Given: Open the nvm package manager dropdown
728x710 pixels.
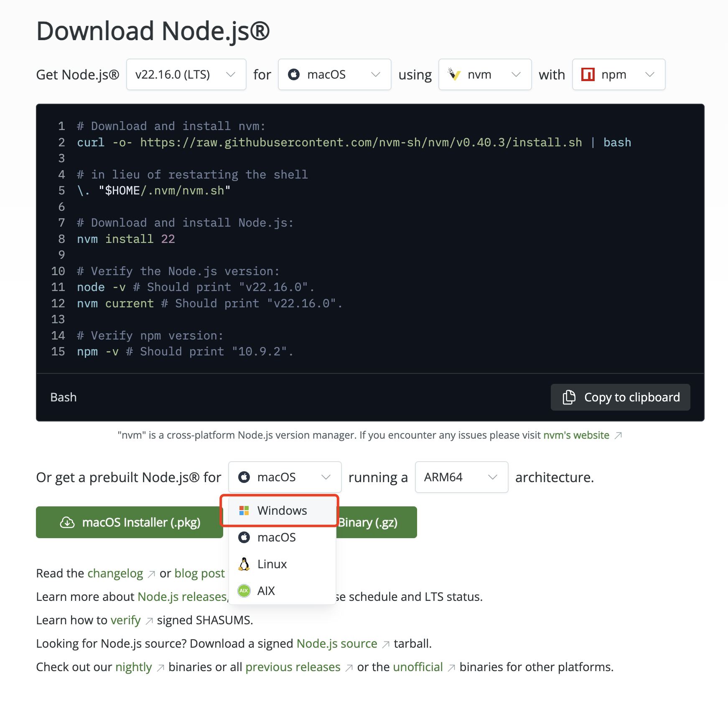Looking at the screenshot, I should (x=485, y=74).
